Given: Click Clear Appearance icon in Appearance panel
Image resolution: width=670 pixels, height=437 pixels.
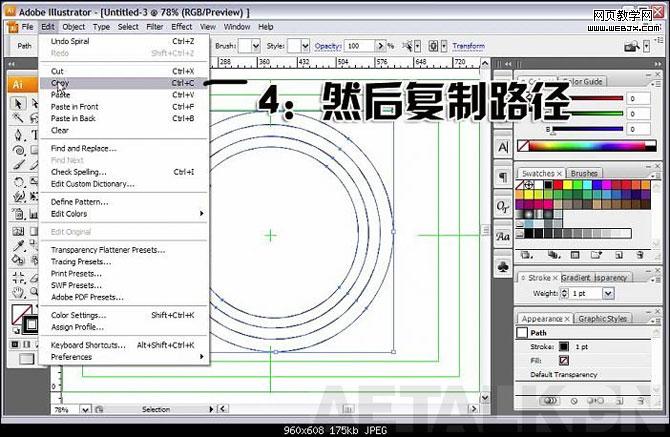Looking at the screenshot, I should pyautogui.click(x=574, y=401).
